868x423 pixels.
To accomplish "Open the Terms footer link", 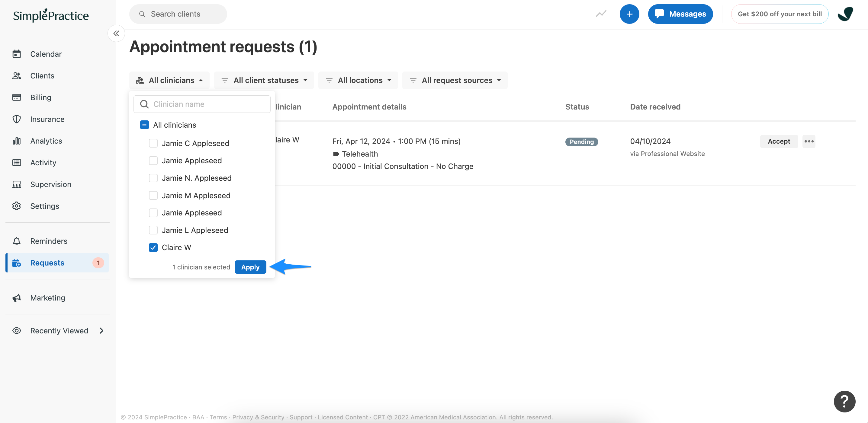I will (218, 417).
